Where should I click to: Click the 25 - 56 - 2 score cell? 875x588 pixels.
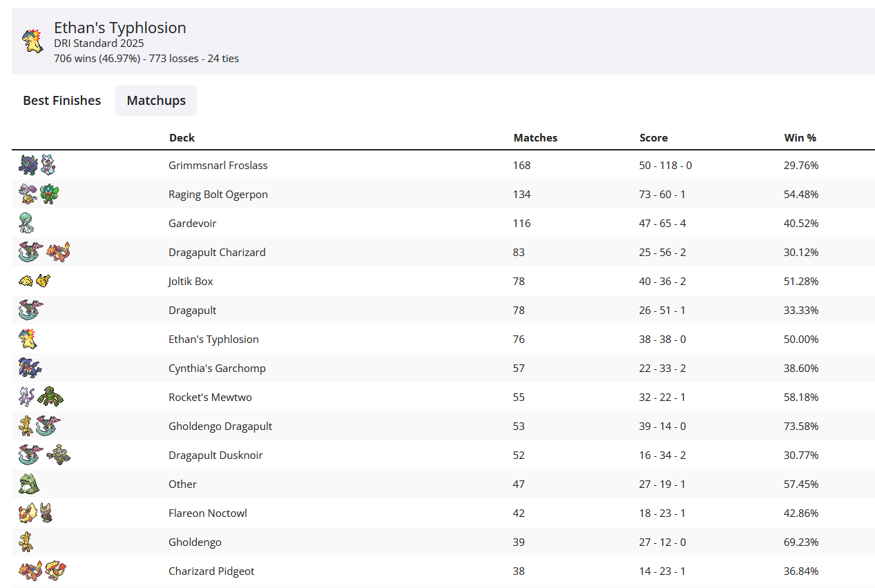662,253
